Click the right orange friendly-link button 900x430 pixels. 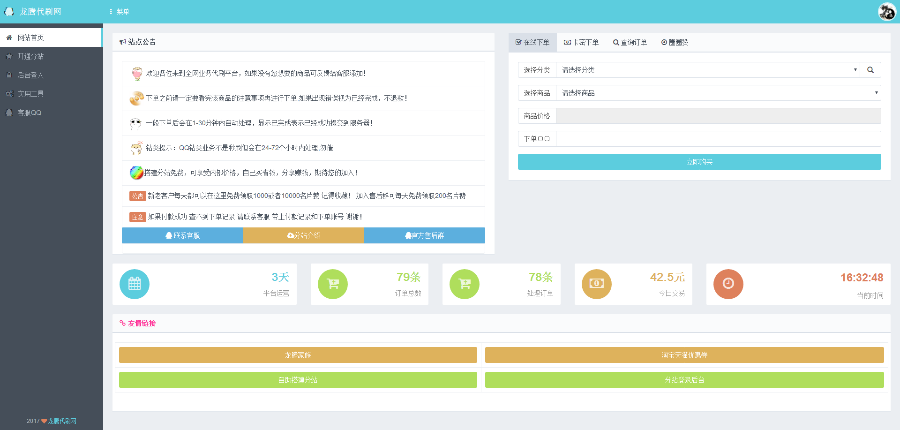pos(684,355)
